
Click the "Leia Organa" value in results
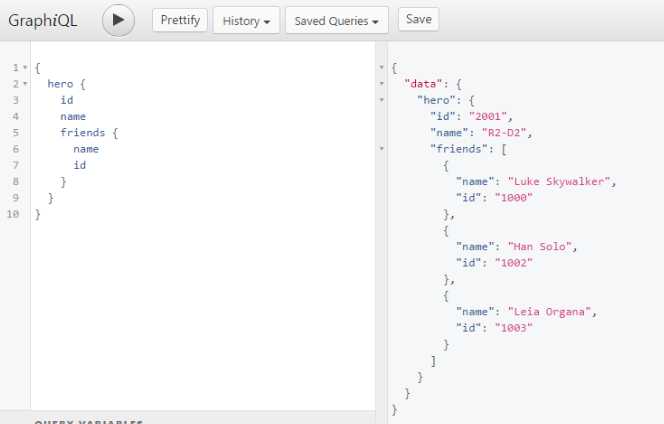point(549,312)
